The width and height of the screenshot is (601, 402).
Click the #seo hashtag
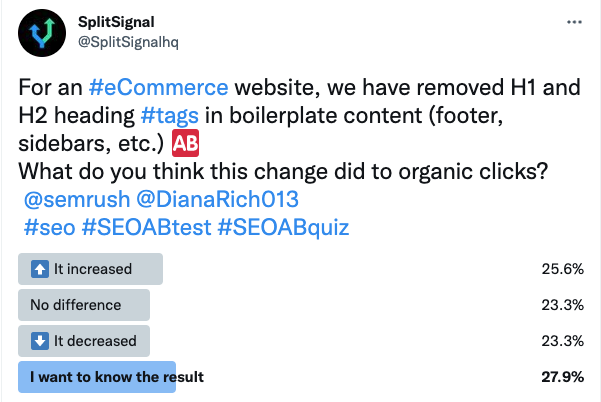point(49,228)
